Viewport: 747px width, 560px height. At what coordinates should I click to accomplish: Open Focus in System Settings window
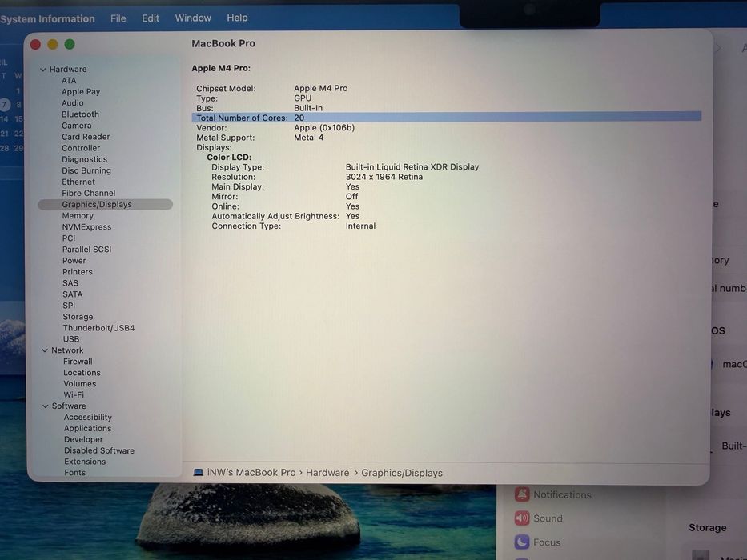[x=537, y=542]
